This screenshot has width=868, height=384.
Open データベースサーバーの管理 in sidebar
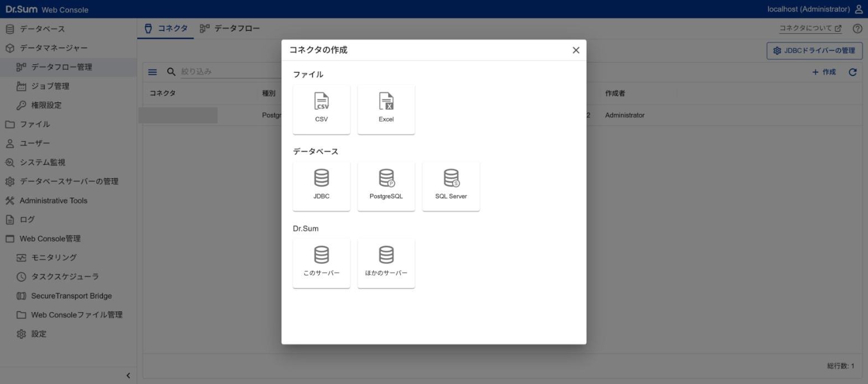click(x=68, y=181)
